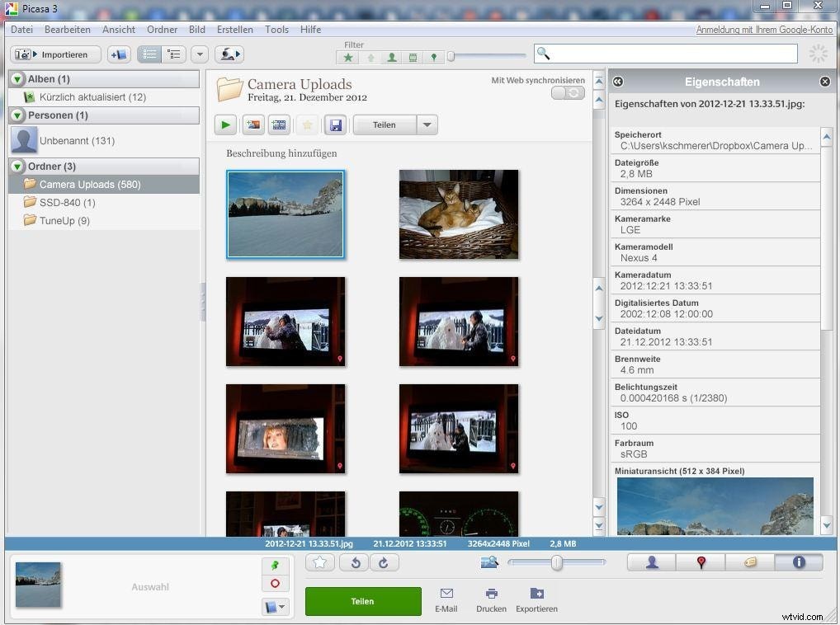The height and width of the screenshot is (625, 840).
Task: Collapse the Ordner tree section
Action: coord(18,166)
